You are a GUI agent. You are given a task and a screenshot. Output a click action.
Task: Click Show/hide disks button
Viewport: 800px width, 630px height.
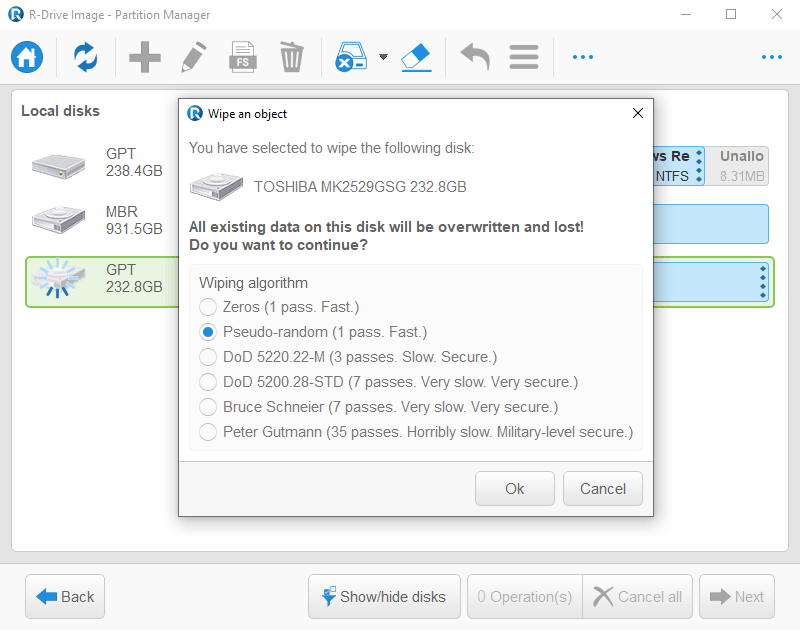(384, 596)
